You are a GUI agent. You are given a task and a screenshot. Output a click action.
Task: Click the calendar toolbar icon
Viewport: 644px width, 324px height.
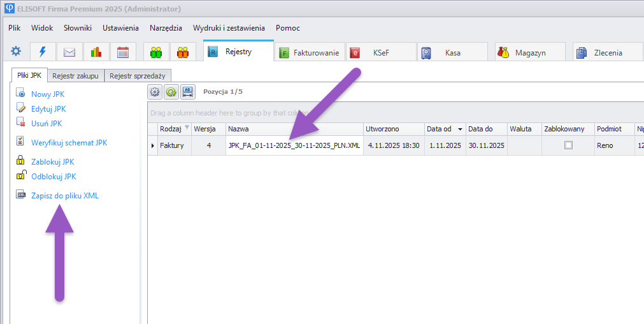[123, 52]
